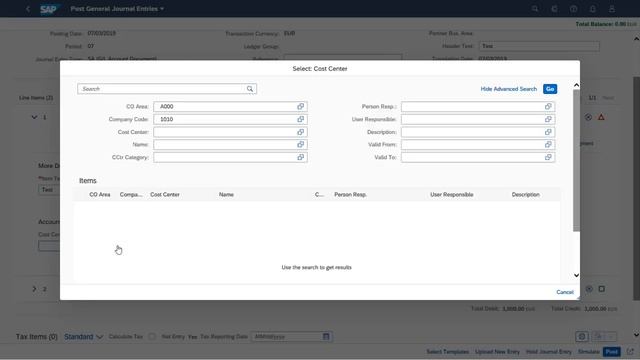640x360 pixels.
Task: Collapse line item 1
Action: point(34,118)
